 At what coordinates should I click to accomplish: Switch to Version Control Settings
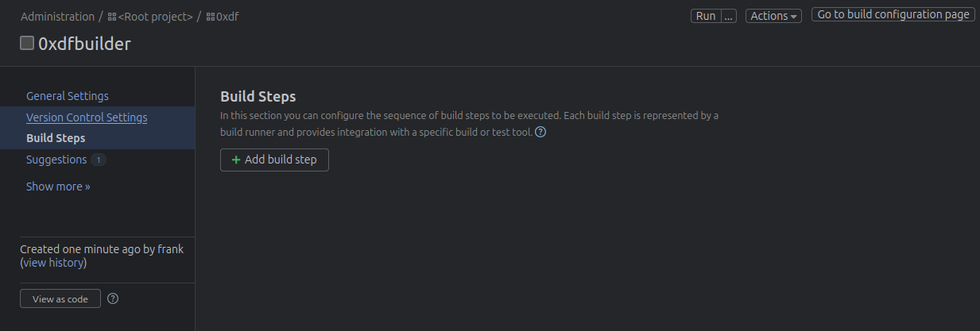coord(87,117)
